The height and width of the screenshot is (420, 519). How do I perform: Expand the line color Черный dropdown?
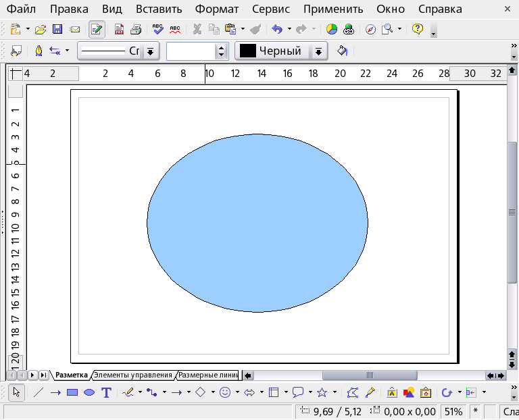click(319, 51)
